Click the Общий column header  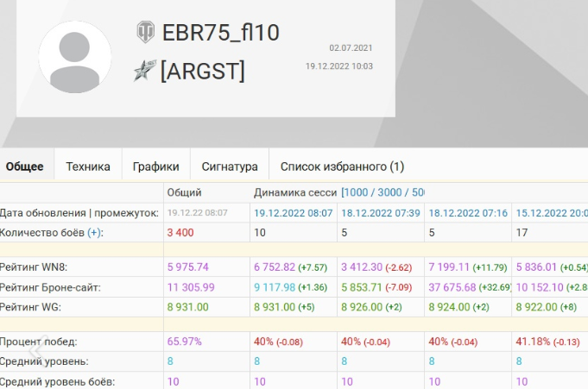click(x=184, y=192)
